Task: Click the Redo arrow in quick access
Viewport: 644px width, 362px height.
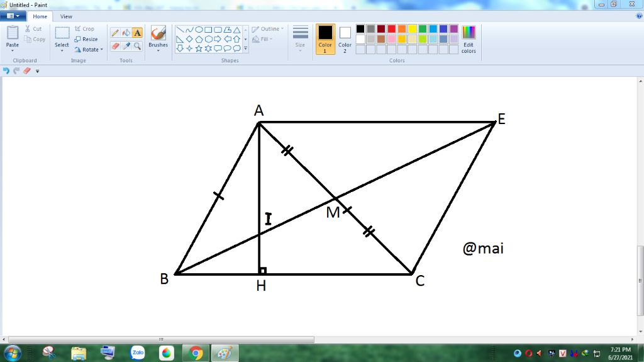Action: point(16,71)
